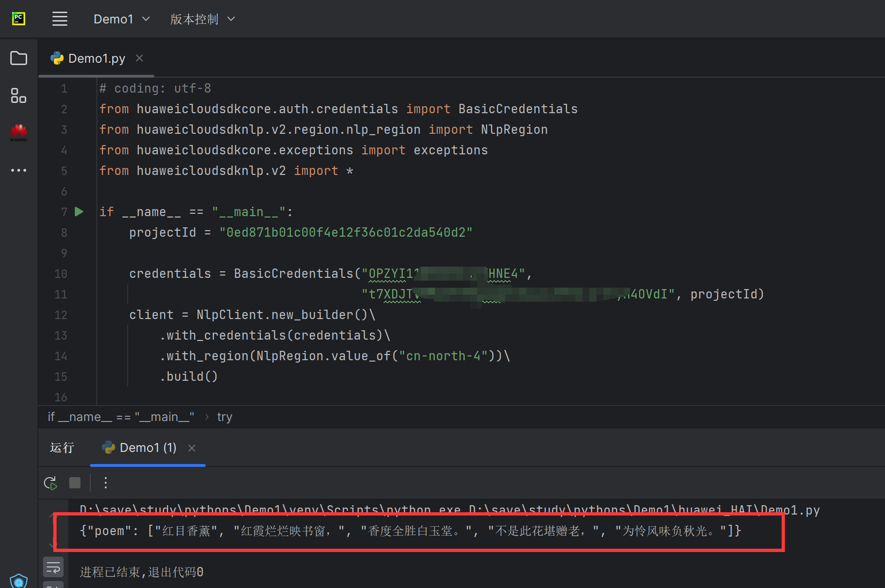Close the Demo1 (1) run tab

tap(191, 448)
